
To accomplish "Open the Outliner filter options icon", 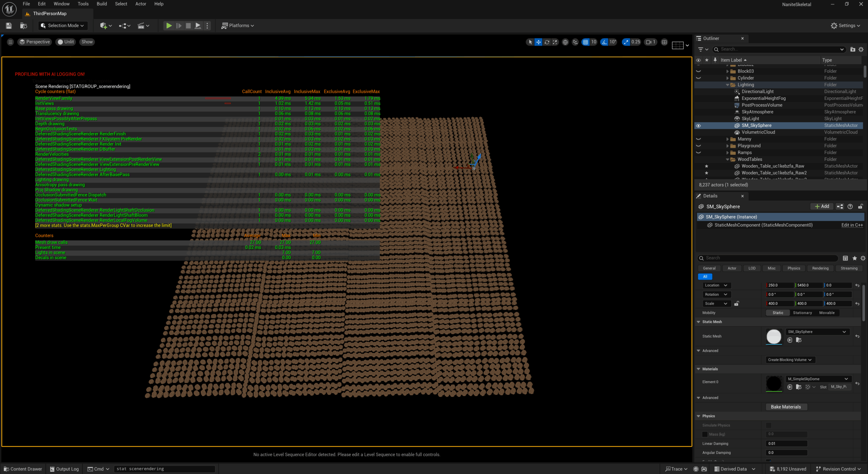I will coord(703,49).
